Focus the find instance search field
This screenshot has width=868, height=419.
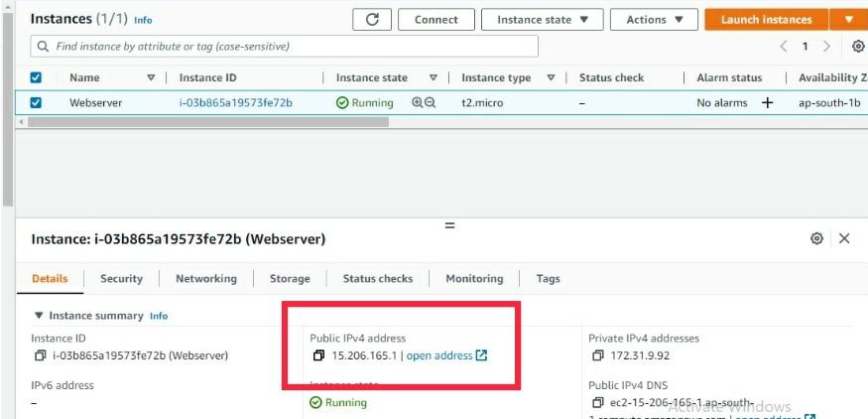click(284, 47)
